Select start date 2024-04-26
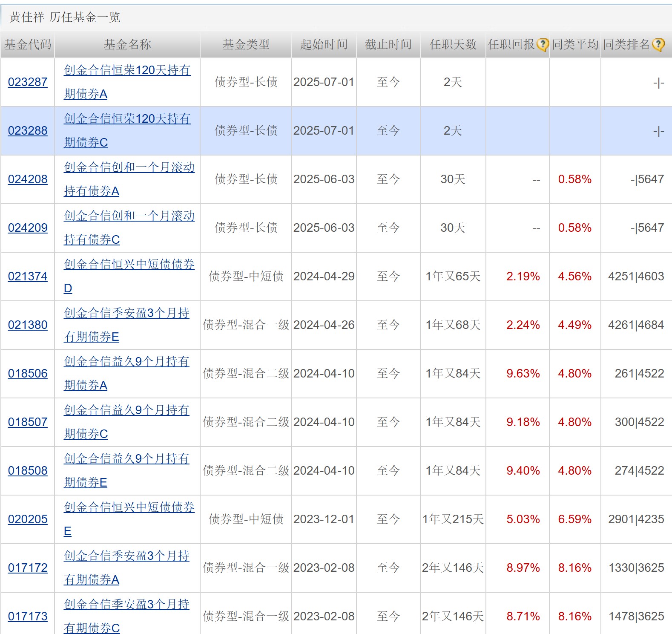The height and width of the screenshot is (634, 672). click(324, 325)
